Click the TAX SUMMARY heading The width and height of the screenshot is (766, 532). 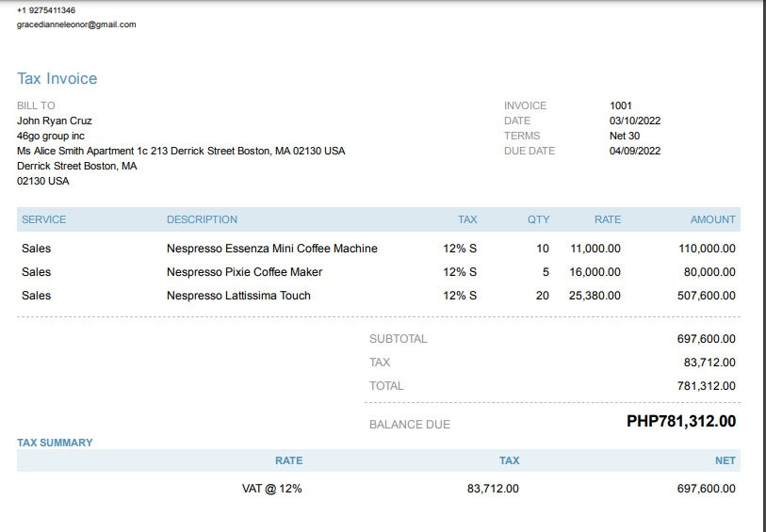coord(55,443)
